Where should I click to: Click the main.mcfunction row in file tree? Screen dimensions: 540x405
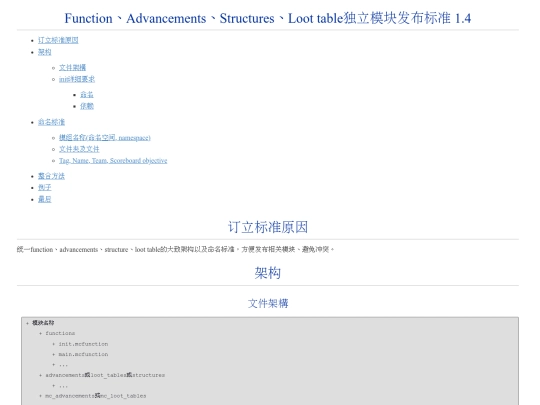[x=83, y=354]
